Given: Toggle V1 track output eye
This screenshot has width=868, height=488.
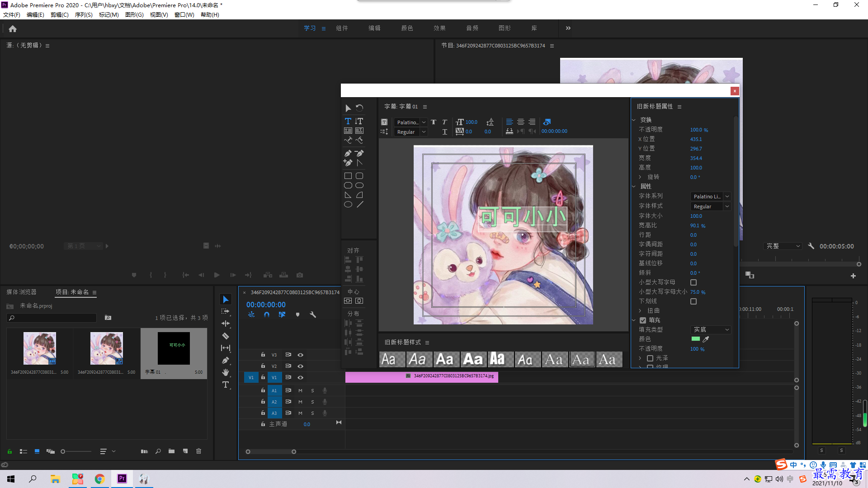Looking at the screenshot, I should tap(300, 377).
